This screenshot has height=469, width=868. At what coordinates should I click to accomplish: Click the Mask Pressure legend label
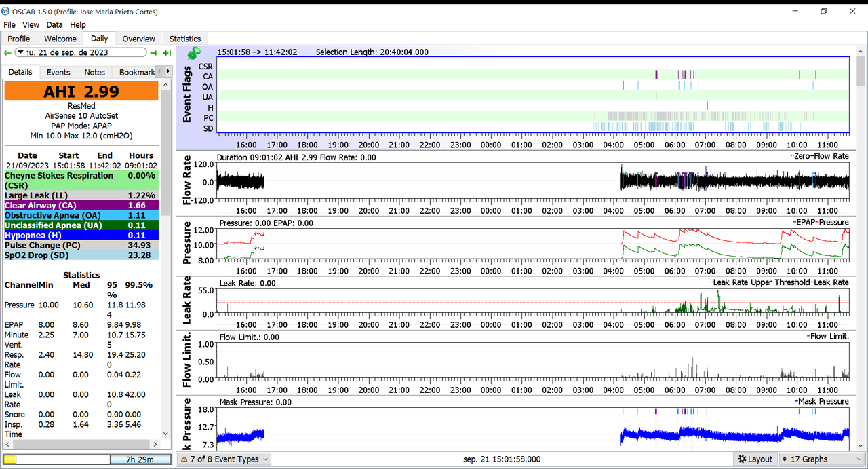click(x=823, y=401)
